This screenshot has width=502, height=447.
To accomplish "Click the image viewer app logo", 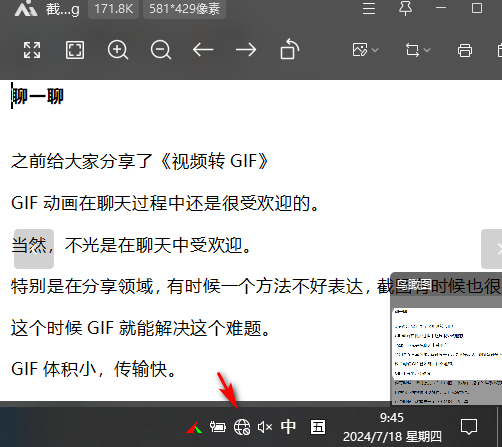I will pos(26,8).
